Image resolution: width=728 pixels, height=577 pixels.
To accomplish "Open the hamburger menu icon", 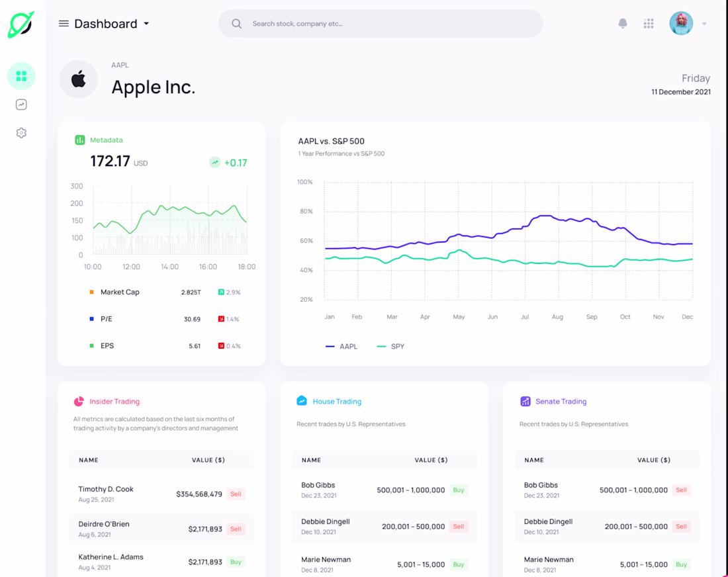I will click(x=64, y=23).
